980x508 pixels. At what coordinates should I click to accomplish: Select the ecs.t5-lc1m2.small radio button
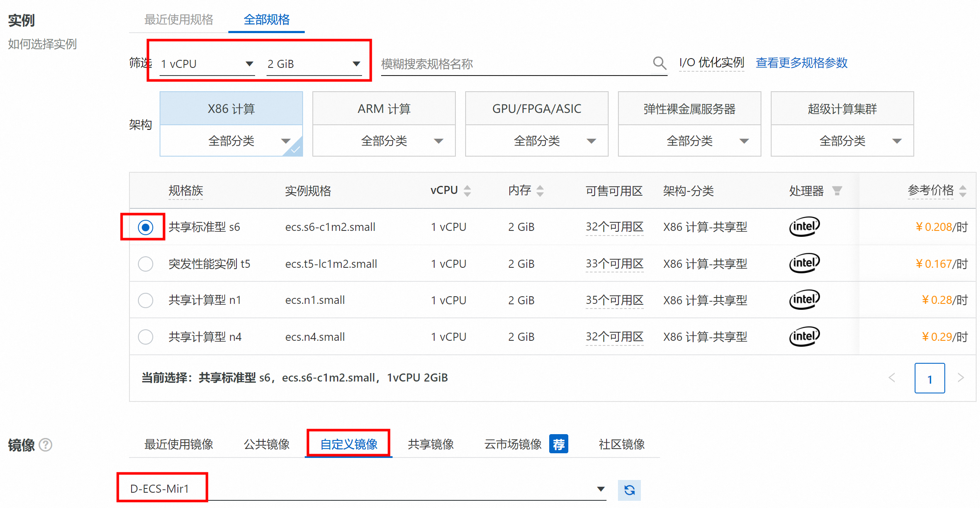pos(146,264)
